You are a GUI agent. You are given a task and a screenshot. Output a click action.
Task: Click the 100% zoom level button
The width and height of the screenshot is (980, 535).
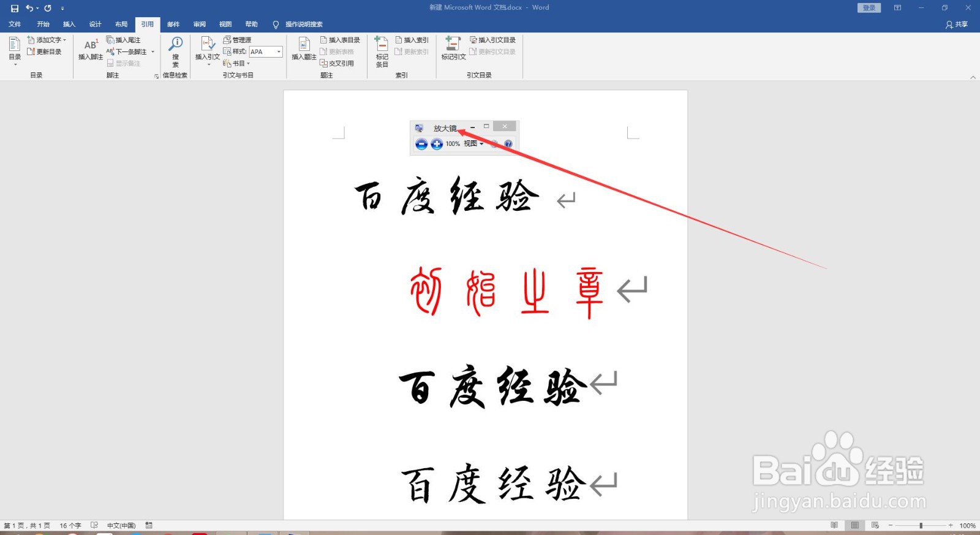[968, 526]
